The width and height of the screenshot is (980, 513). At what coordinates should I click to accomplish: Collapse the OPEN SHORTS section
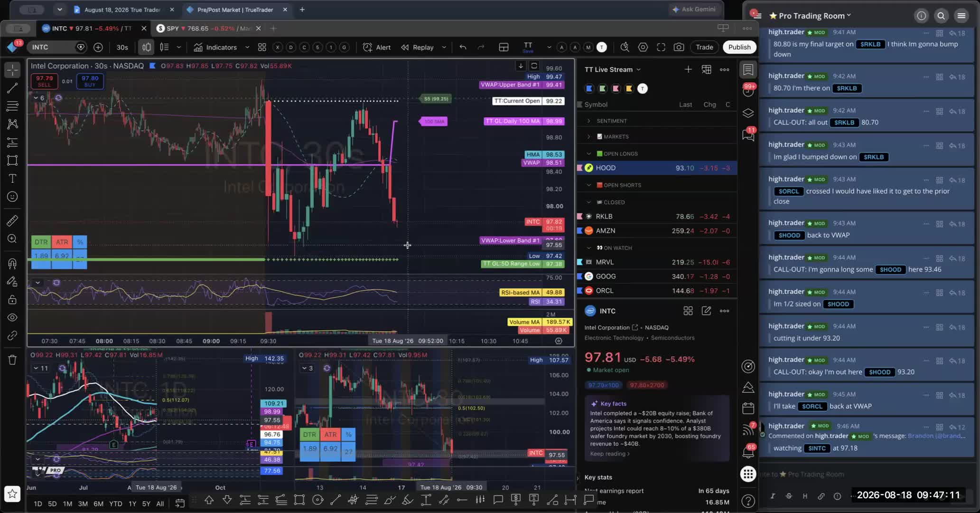[x=589, y=185]
